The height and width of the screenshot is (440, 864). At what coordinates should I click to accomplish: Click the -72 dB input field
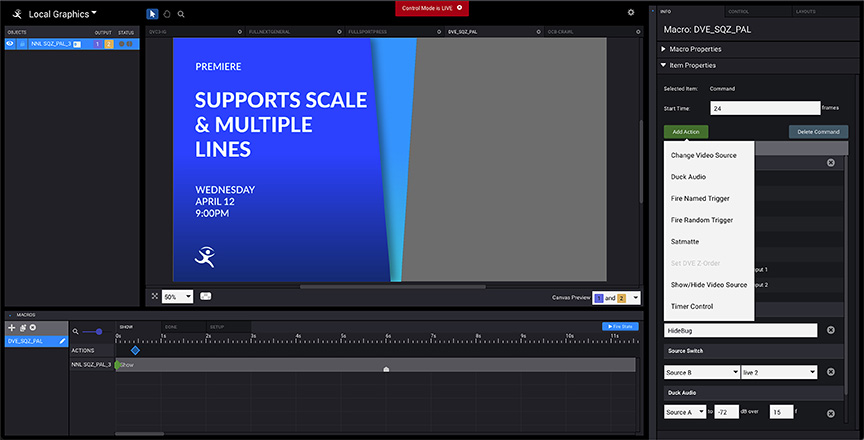point(726,412)
